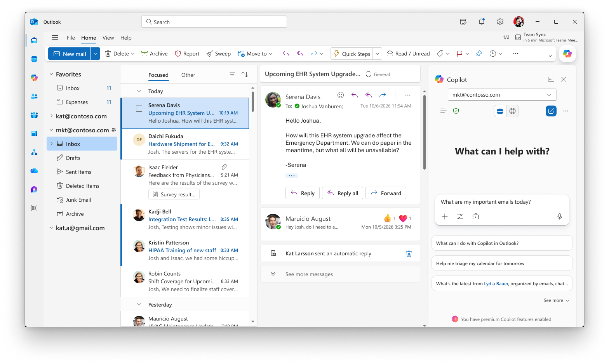Open People in the left app rail

click(x=34, y=96)
